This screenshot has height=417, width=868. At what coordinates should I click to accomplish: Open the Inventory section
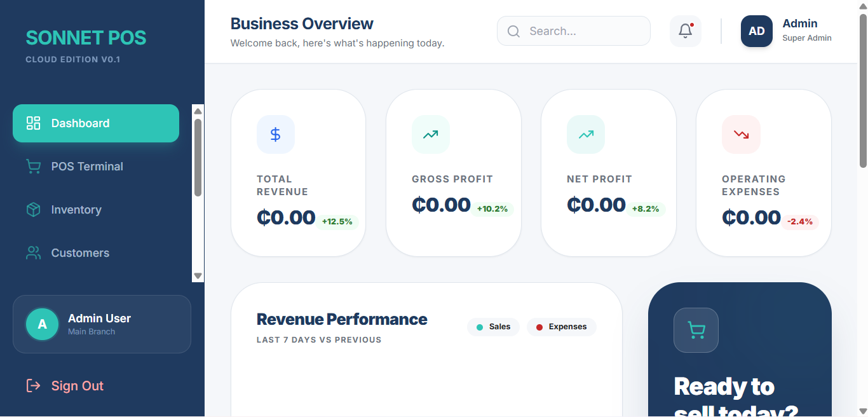(x=76, y=210)
